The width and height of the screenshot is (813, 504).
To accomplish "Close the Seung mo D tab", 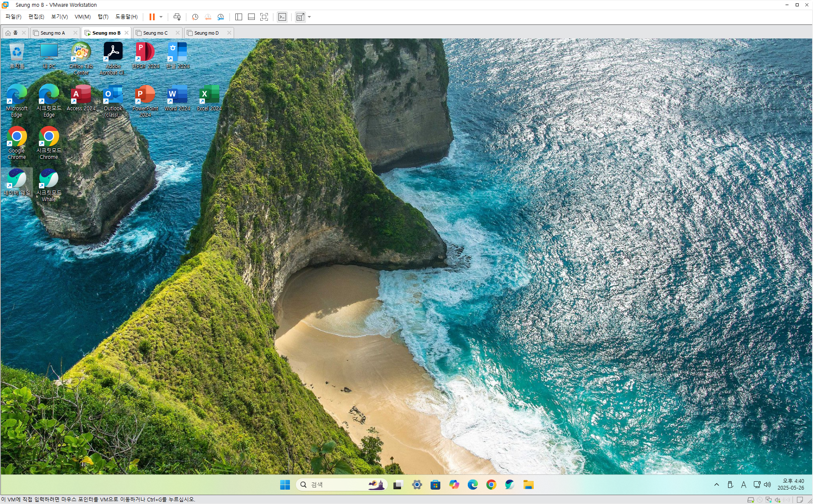I will (229, 33).
